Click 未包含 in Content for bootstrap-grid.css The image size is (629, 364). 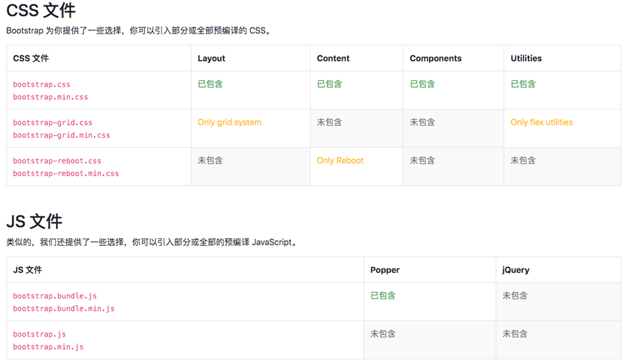[330, 122]
